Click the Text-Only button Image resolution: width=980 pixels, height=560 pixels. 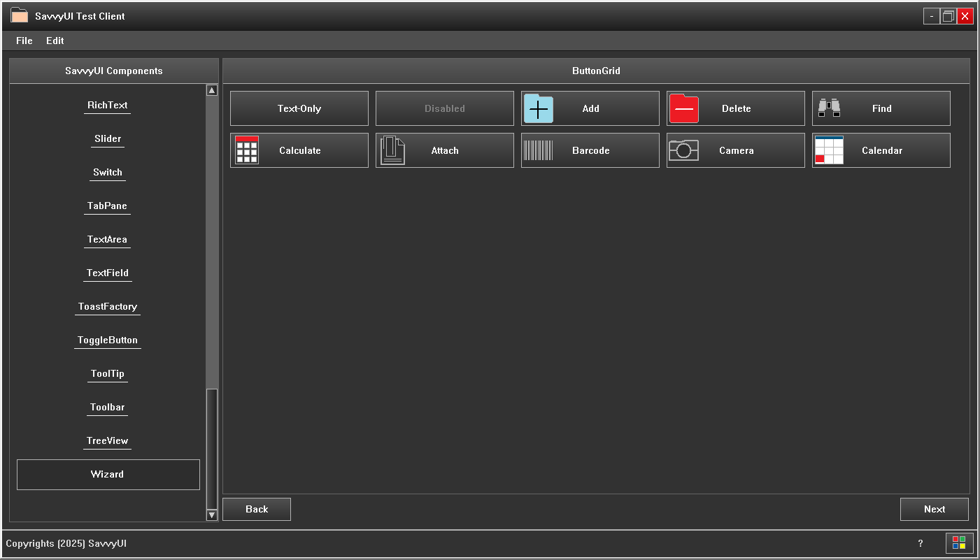pyautogui.click(x=299, y=108)
